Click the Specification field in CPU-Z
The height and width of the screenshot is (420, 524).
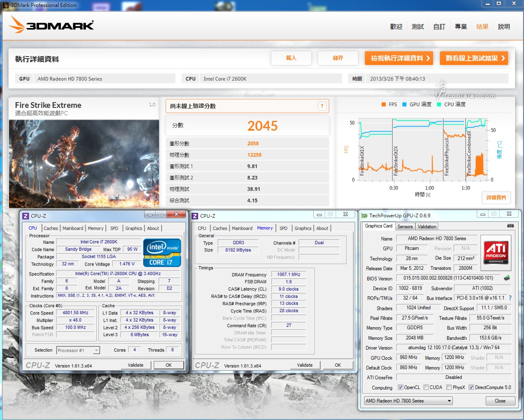click(x=118, y=274)
